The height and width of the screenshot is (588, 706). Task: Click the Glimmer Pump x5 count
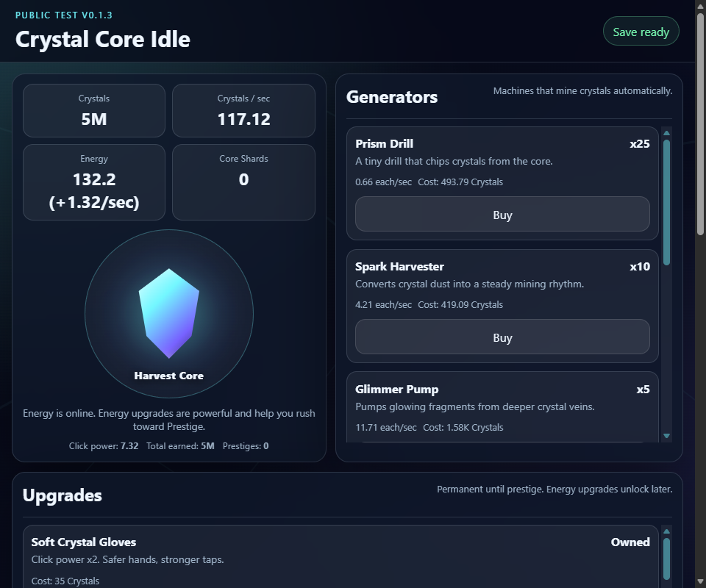(x=643, y=389)
